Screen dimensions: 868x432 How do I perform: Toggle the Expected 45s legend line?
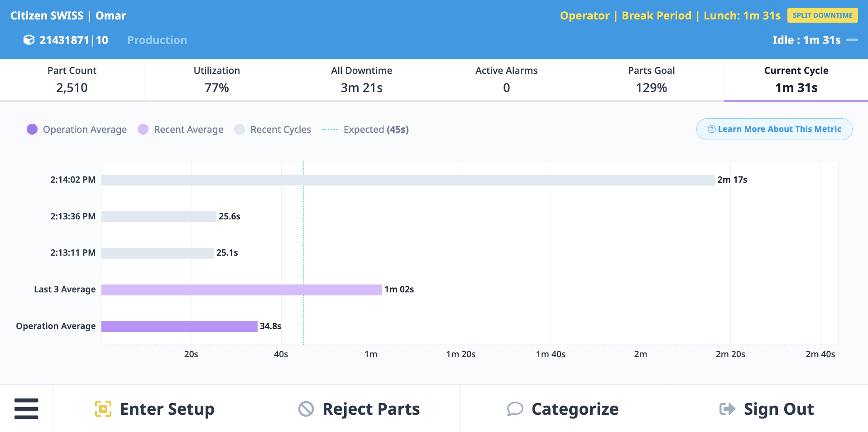330,130
